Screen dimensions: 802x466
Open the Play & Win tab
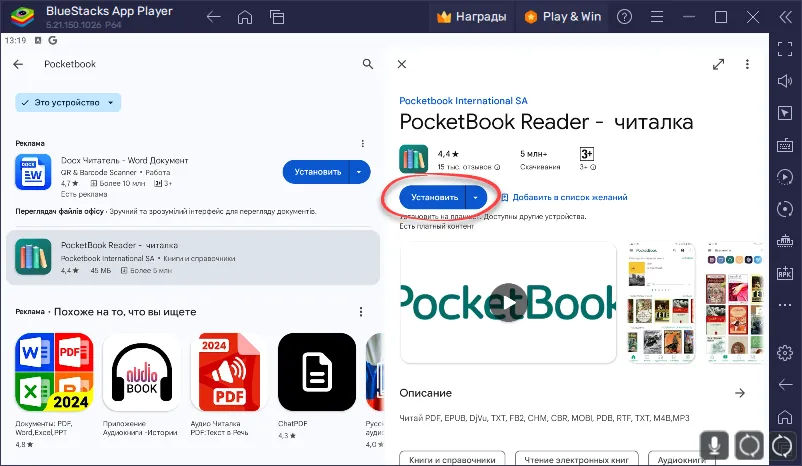click(562, 17)
